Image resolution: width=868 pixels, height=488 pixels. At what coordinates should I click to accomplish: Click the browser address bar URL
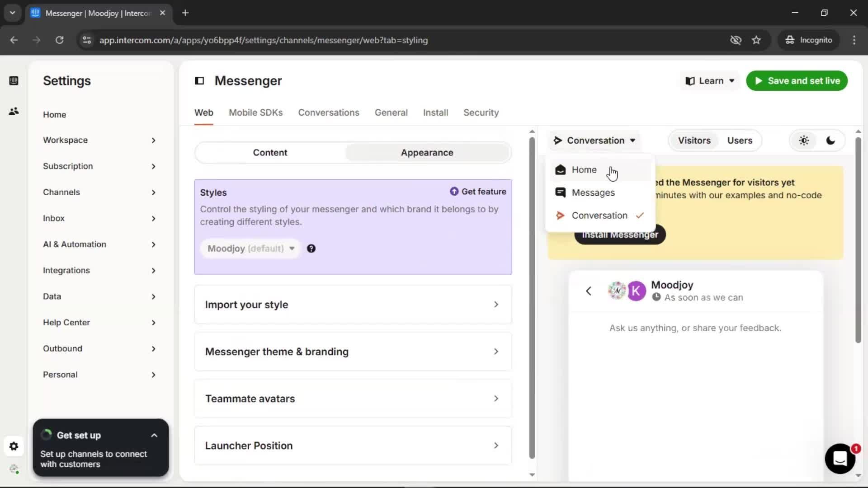(x=264, y=40)
